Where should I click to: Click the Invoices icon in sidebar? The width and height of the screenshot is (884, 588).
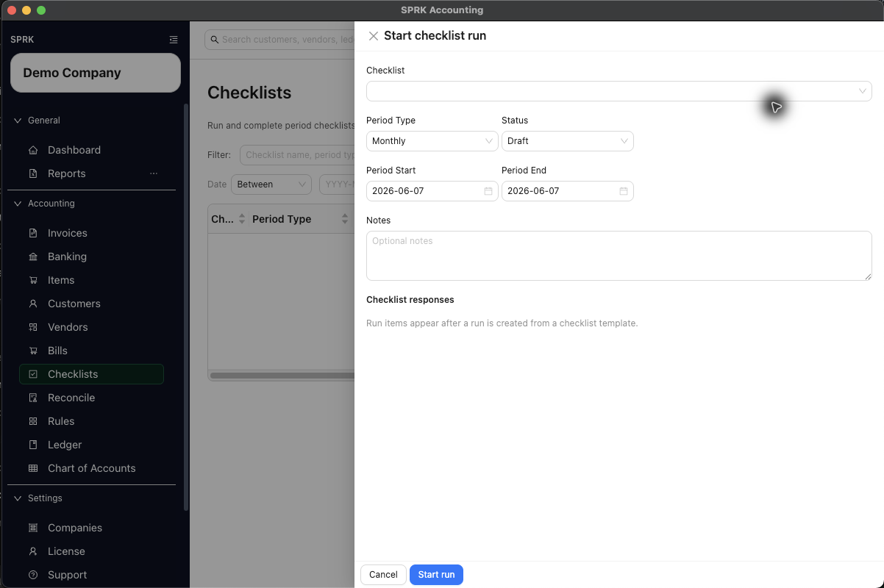[x=33, y=233]
